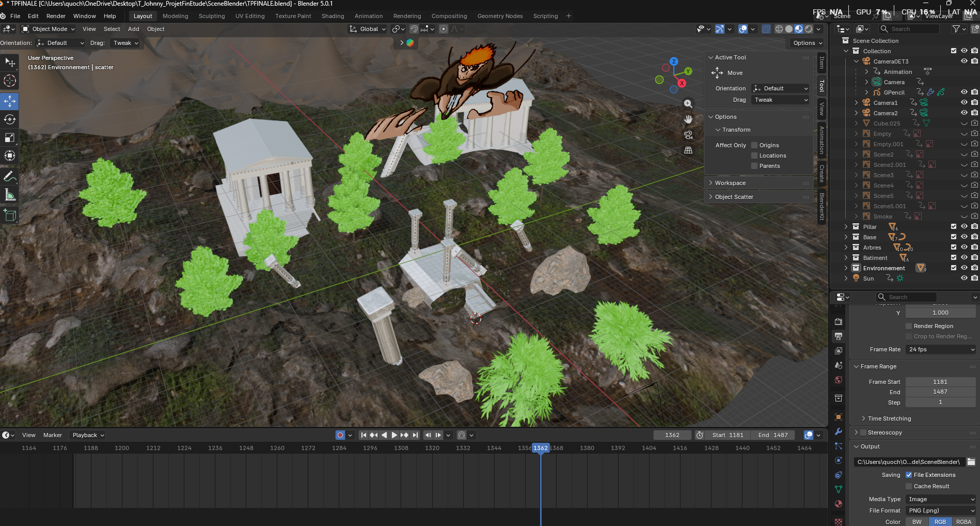The width and height of the screenshot is (980, 526).
Task: Select the Scale tool
Action: [10, 137]
